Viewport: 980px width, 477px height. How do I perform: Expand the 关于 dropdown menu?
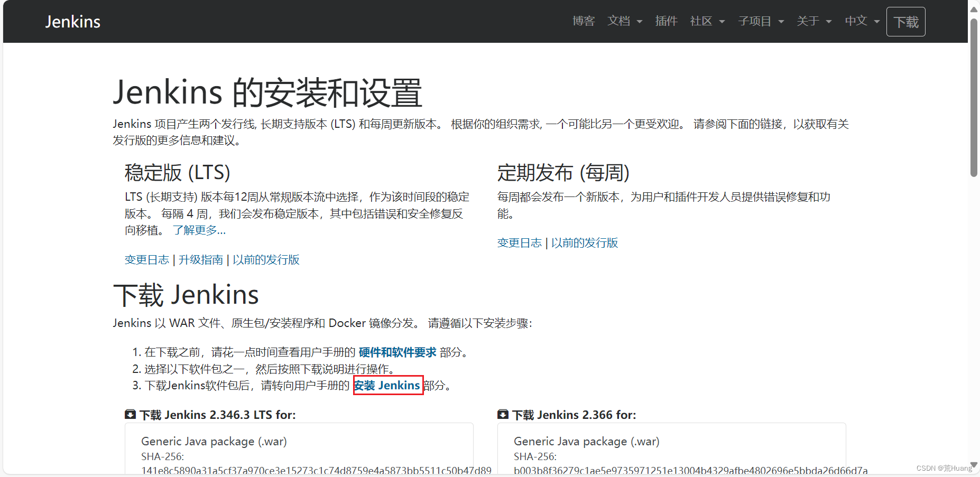(814, 21)
